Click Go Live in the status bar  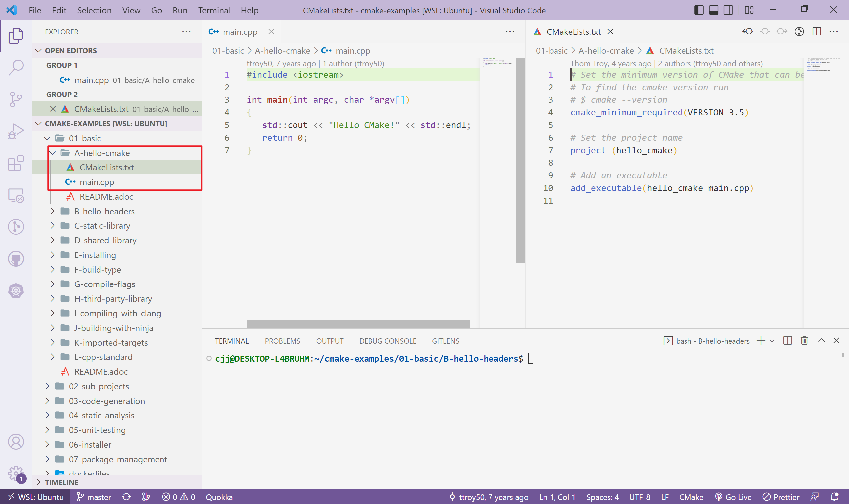pyautogui.click(x=733, y=497)
